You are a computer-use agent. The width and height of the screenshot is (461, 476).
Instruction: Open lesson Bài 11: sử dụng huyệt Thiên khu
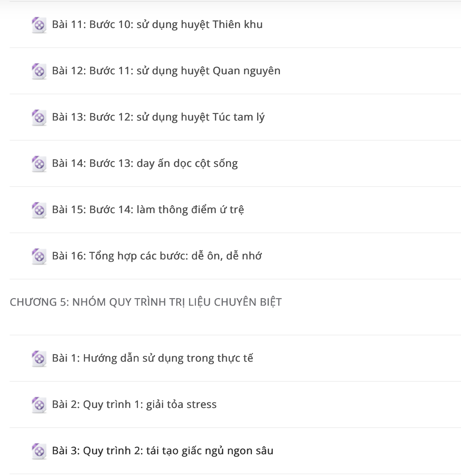click(x=157, y=25)
